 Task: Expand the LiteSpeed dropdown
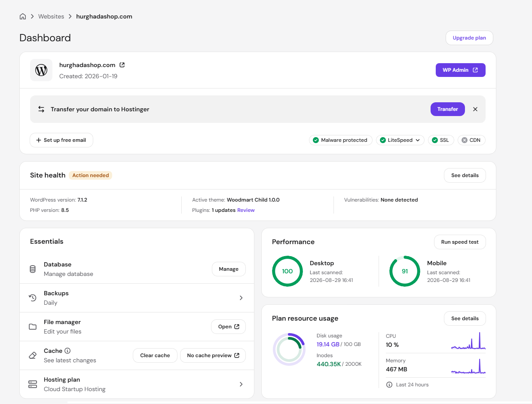401,140
